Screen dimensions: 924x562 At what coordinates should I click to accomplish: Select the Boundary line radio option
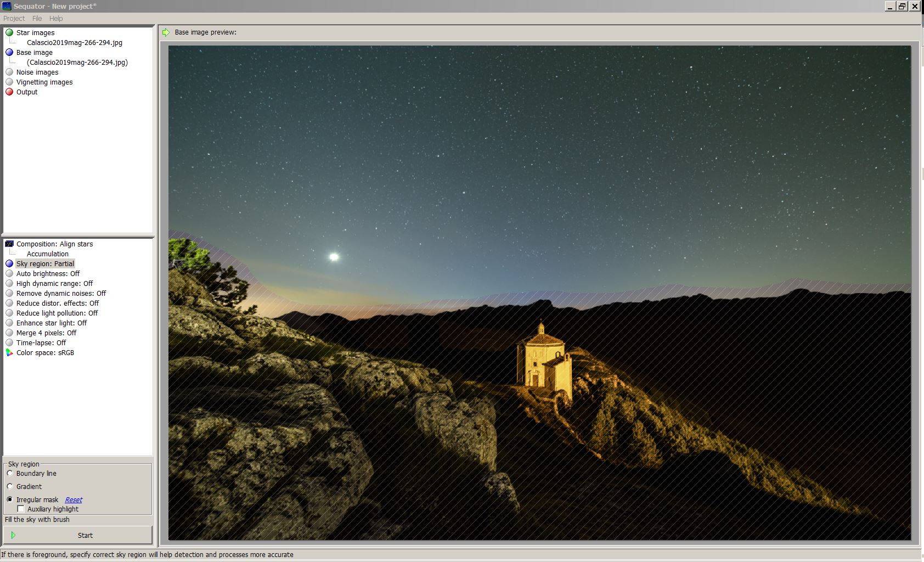(x=10, y=473)
